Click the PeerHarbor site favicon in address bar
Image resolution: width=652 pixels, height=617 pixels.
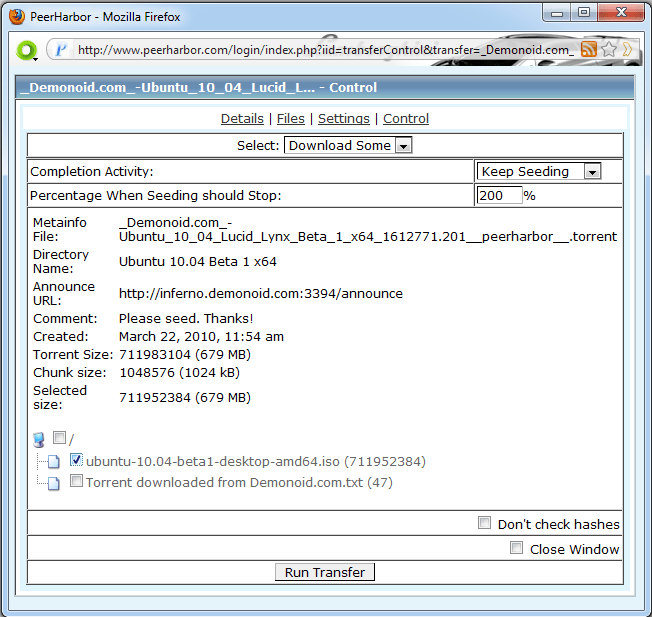(x=61, y=50)
